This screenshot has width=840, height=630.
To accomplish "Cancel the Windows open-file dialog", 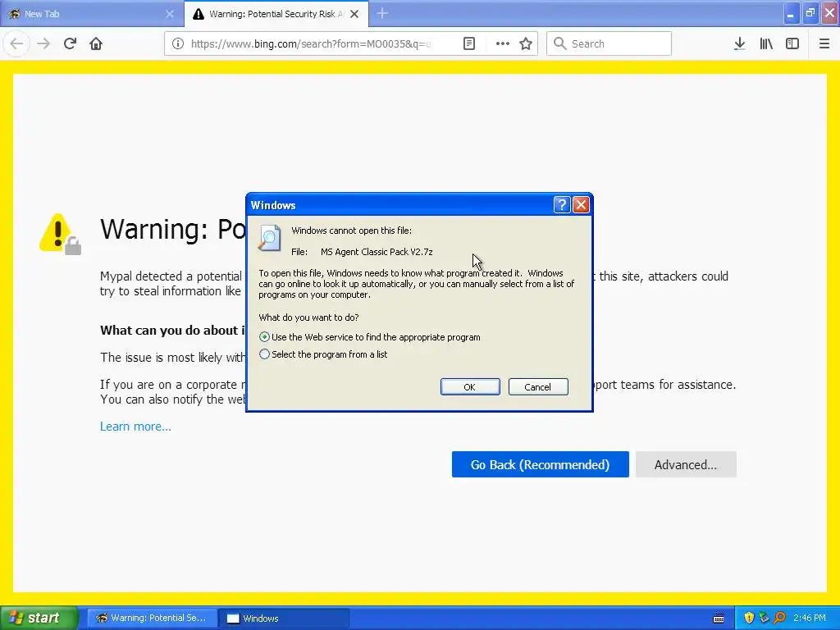I will point(538,387).
